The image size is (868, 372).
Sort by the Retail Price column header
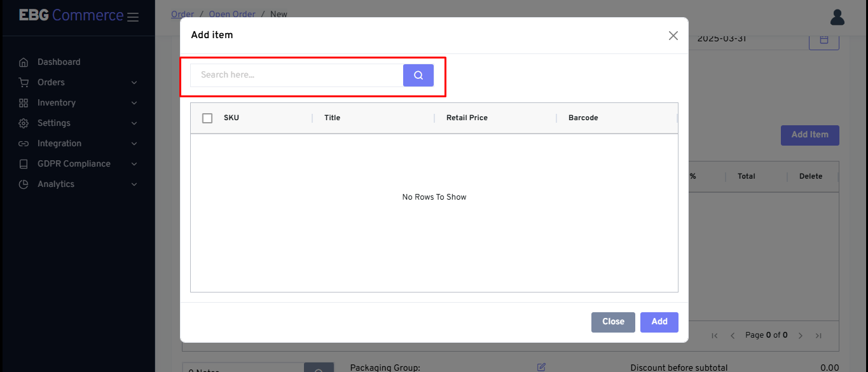point(467,118)
